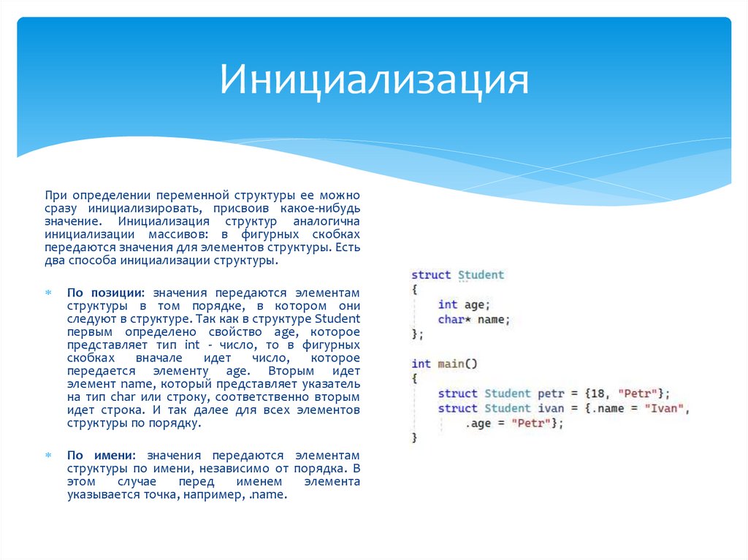Select the bullet marker beside По имени

click(x=48, y=455)
